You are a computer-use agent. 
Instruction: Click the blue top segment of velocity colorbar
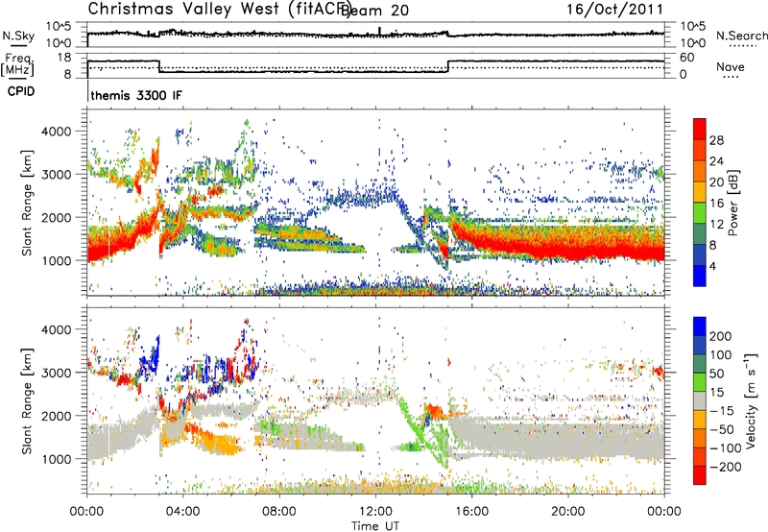point(700,326)
